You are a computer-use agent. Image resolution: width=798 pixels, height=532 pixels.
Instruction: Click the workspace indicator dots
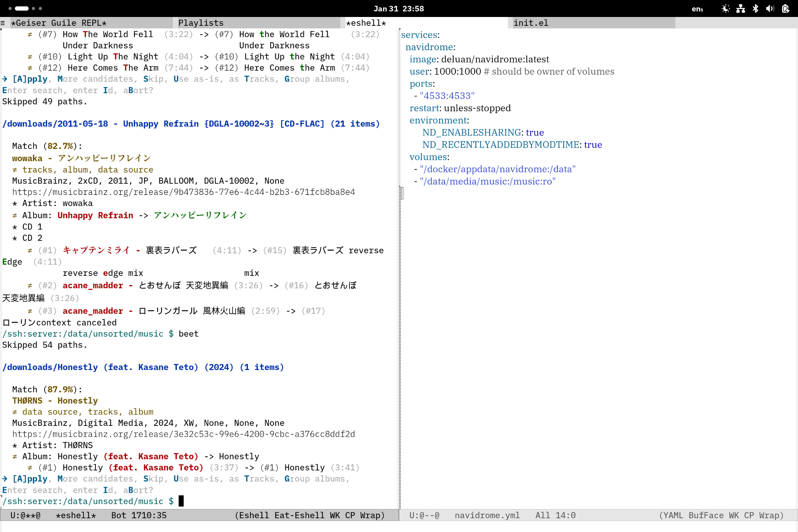[x=25, y=8]
